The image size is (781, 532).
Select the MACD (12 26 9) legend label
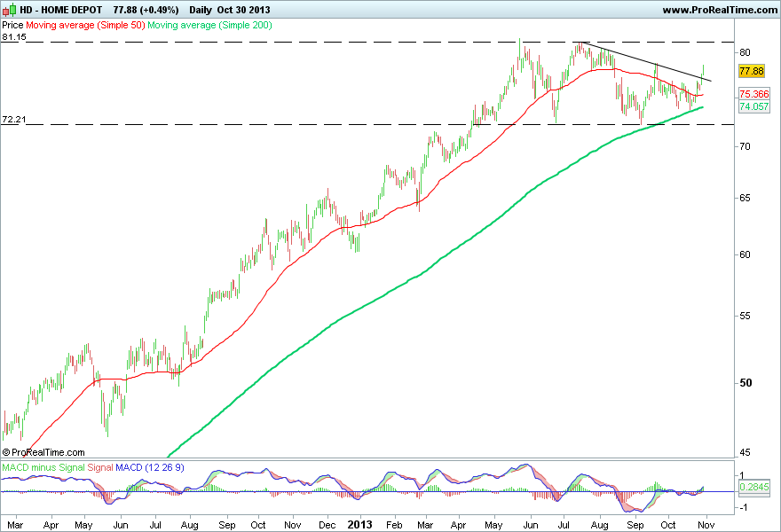point(150,468)
